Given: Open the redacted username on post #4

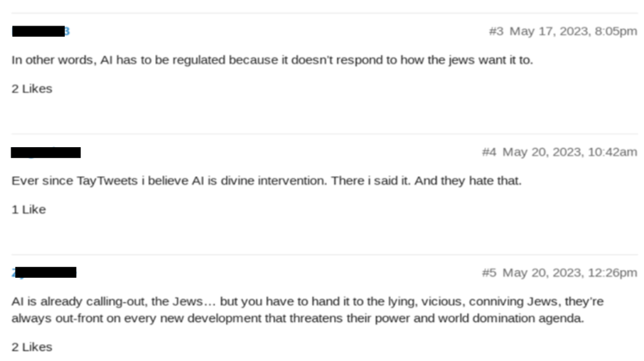Looking at the screenshot, I should [x=46, y=153].
